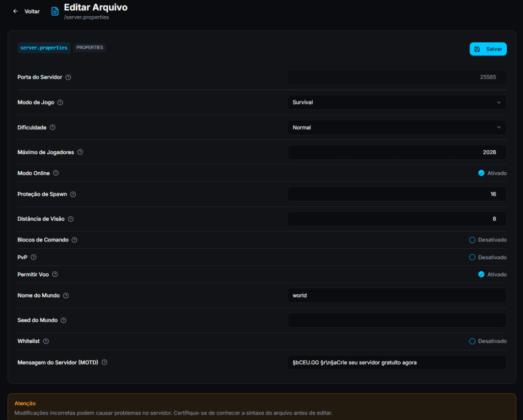Expand the Dificuldade dropdown menu
The height and width of the screenshot is (420, 523).
[396, 127]
